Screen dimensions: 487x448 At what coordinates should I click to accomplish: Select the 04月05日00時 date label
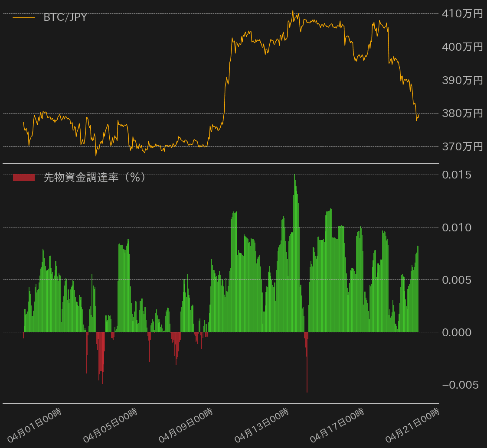[110, 425]
